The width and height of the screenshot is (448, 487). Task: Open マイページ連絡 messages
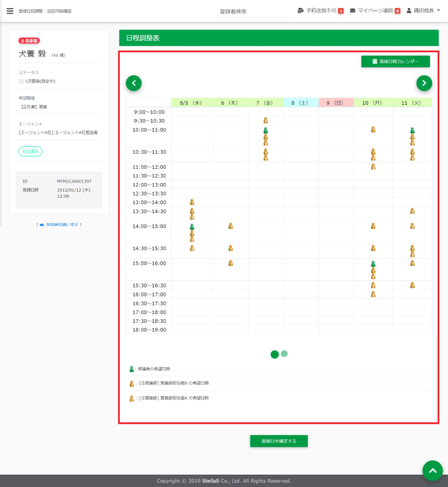pos(374,11)
